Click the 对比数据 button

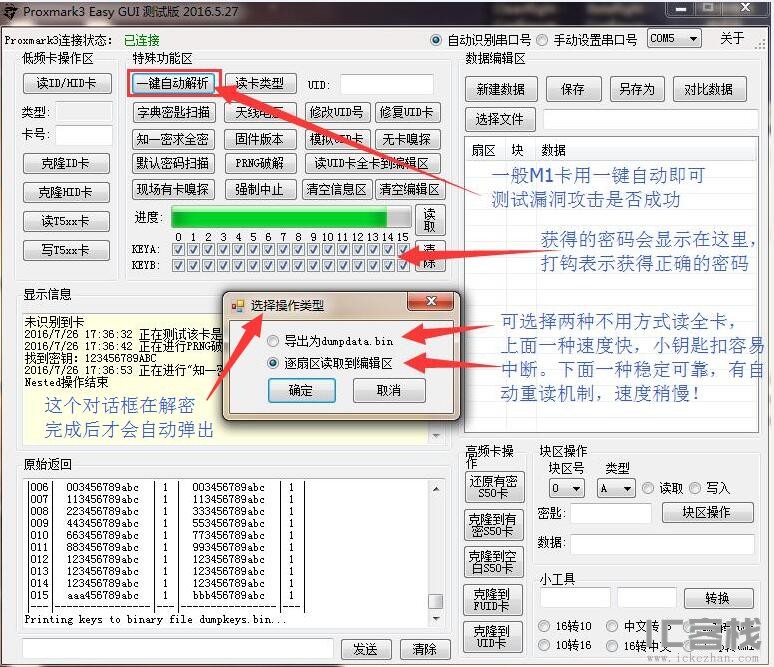coord(709,89)
